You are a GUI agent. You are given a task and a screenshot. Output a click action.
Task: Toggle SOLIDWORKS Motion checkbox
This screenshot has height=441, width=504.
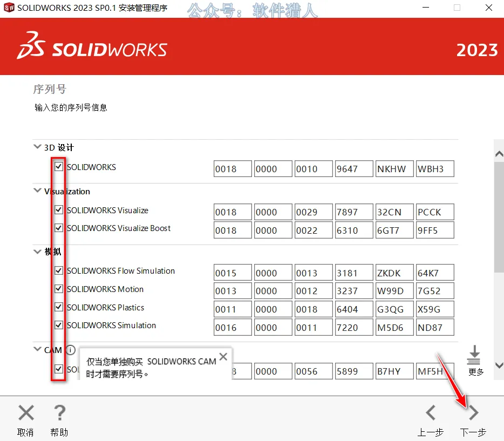click(x=58, y=289)
